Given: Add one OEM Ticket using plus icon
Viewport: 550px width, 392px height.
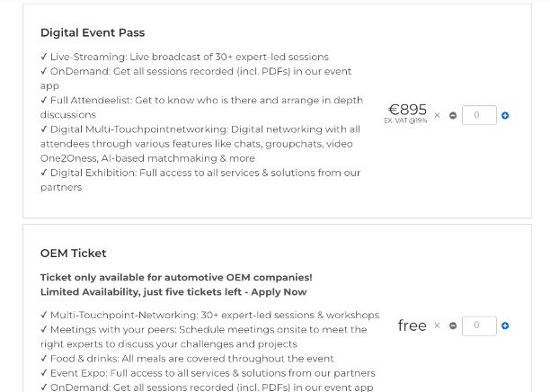Looking at the screenshot, I should [505, 325].
